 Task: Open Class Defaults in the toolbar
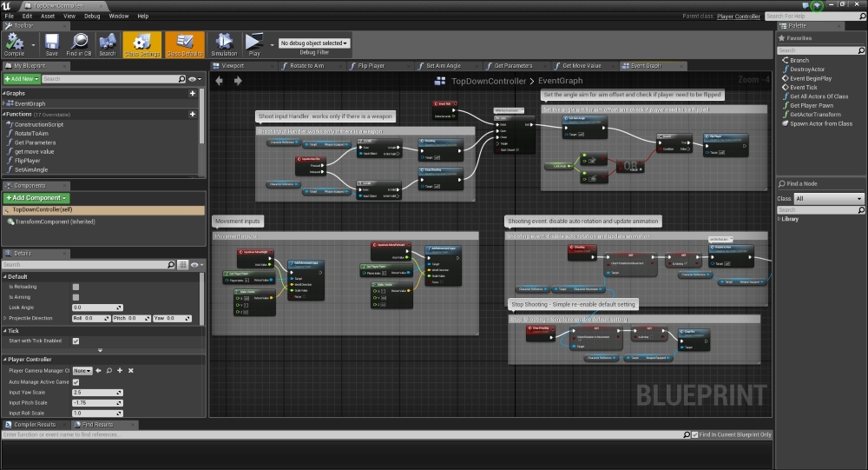185,43
